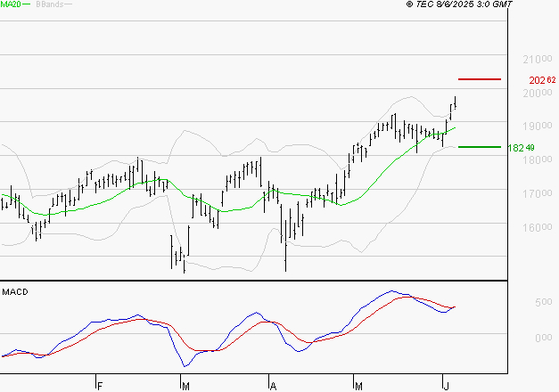
Task: Click the MA20 legend label
Action: pos(11,4)
